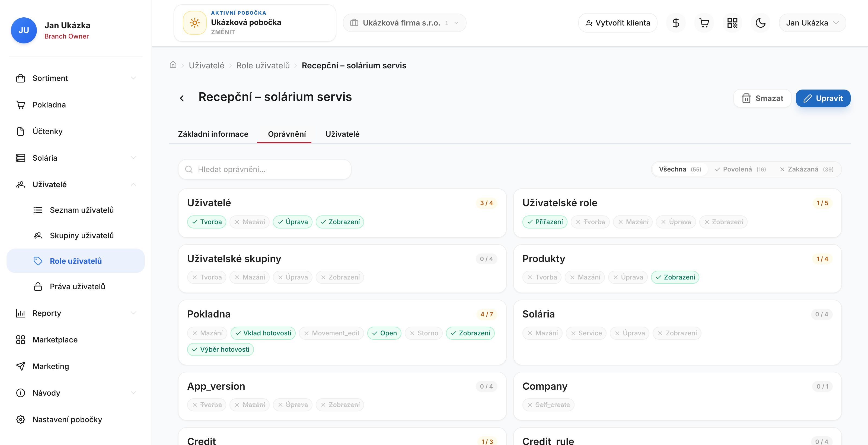Open Práva uživatelů submenu item

(75, 287)
